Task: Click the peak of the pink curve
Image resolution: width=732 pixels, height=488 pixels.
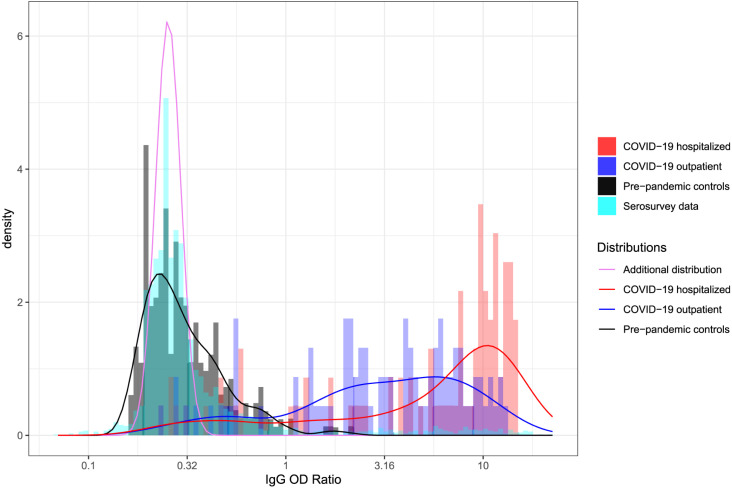Action: click(x=167, y=22)
